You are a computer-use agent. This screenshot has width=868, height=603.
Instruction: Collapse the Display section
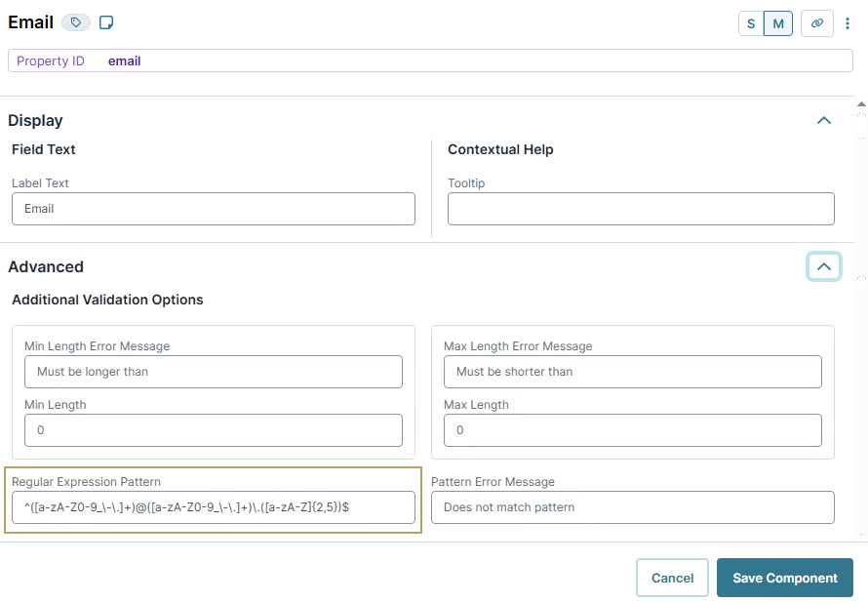coord(824,120)
